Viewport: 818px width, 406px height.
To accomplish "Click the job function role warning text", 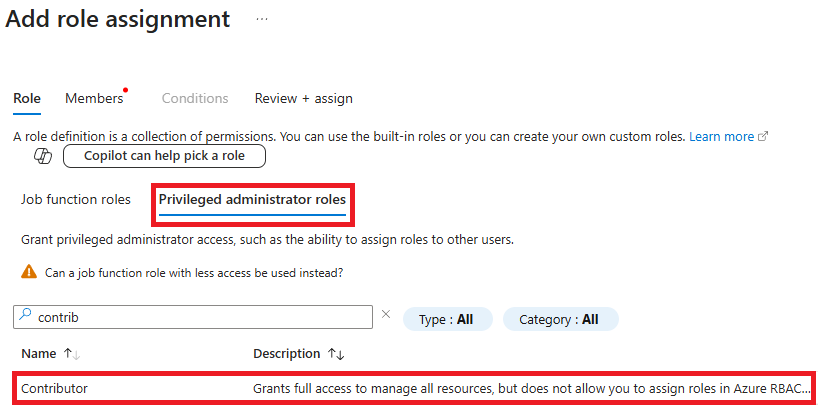I will click(194, 272).
